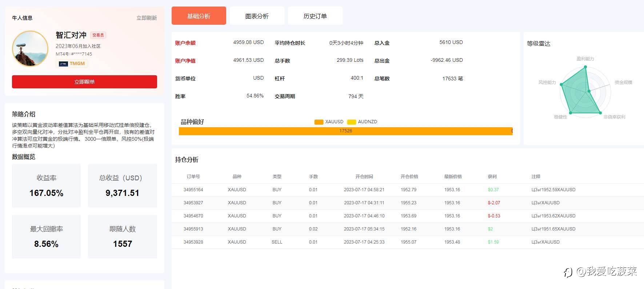Viewport: 644px width, 289px height.
Task: Click the 交易员 badge beside 智汇对冲
Action: (98, 35)
